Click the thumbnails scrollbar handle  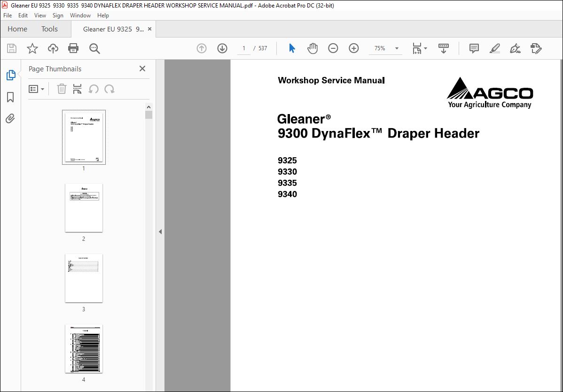click(149, 115)
